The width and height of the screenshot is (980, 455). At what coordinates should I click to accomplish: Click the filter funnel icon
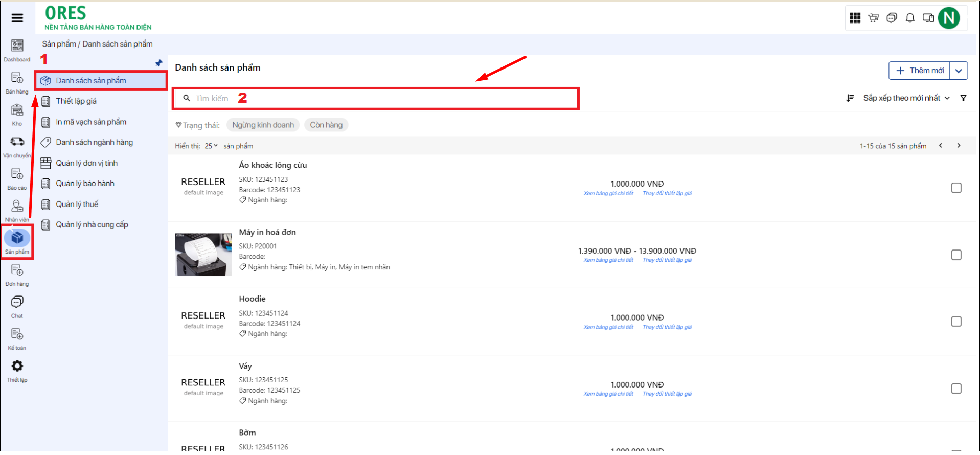pos(963,98)
